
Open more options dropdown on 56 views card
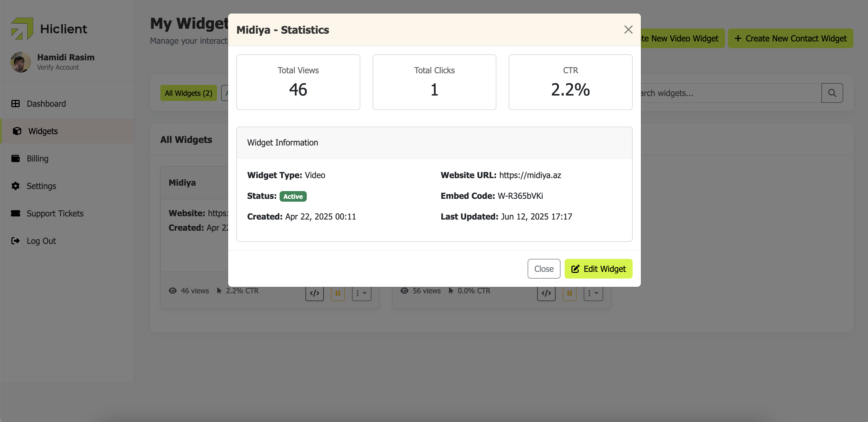[x=593, y=293]
